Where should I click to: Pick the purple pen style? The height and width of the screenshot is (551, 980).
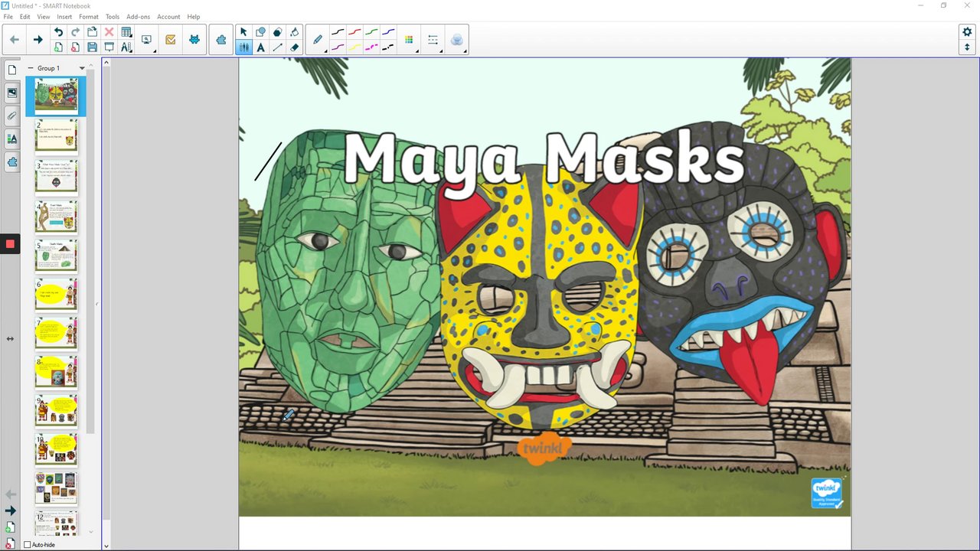coord(338,47)
